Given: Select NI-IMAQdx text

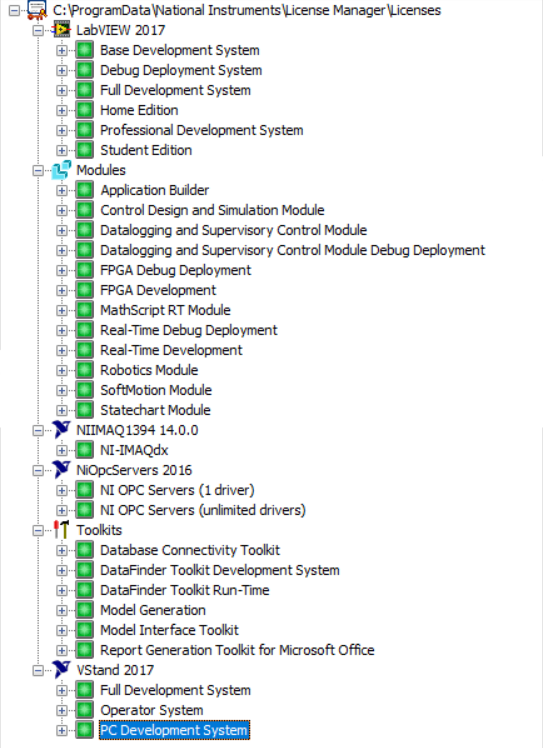Looking at the screenshot, I should [x=134, y=450].
